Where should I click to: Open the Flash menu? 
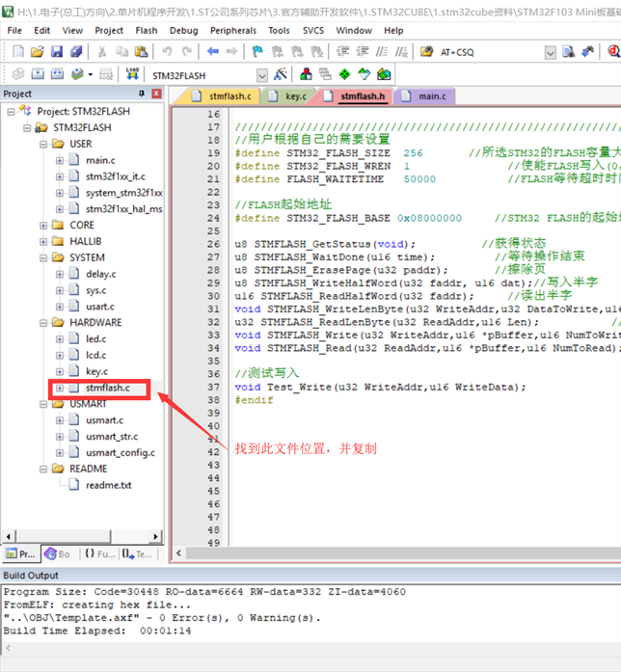coord(147,30)
